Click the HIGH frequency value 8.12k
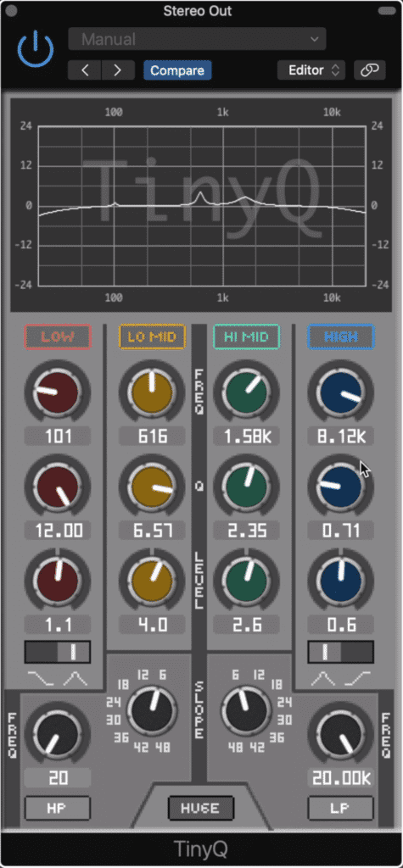This screenshot has width=403, height=868. 341,437
